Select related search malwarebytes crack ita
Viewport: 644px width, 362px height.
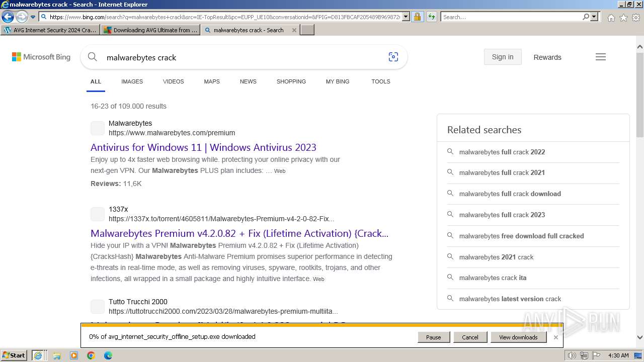[493, 278]
